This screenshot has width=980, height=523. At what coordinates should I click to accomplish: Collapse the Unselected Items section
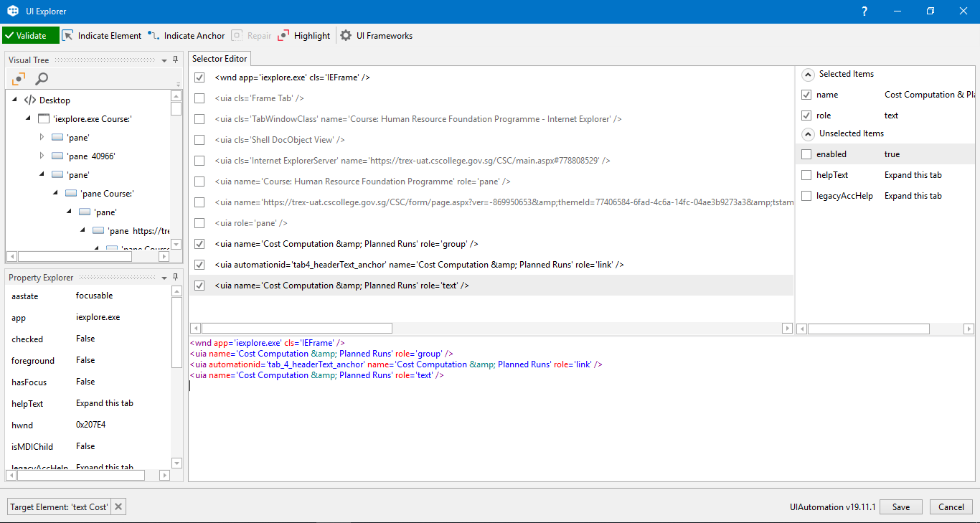tap(808, 133)
